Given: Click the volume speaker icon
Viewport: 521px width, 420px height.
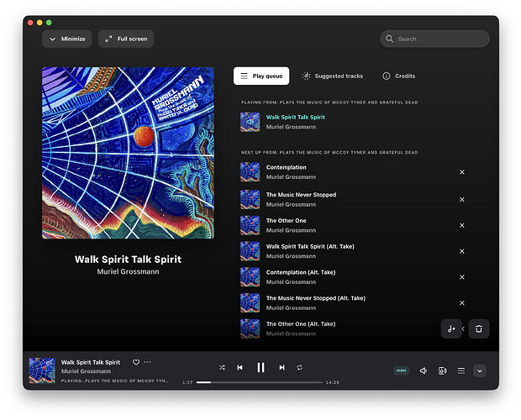Looking at the screenshot, I should (x=424, y=370).
